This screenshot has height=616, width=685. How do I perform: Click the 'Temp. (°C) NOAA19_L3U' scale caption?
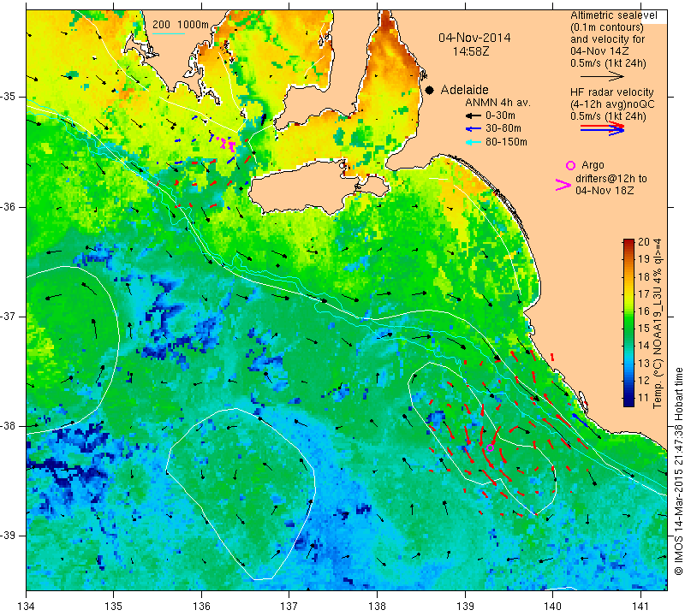point(657,346)
